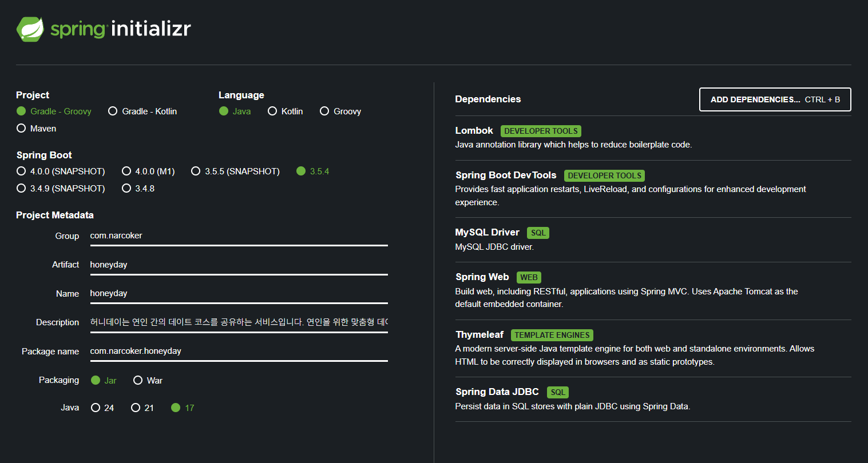Select Spring Boot 3.4.9 (SNAPSHOT)

tap(61, 189)
